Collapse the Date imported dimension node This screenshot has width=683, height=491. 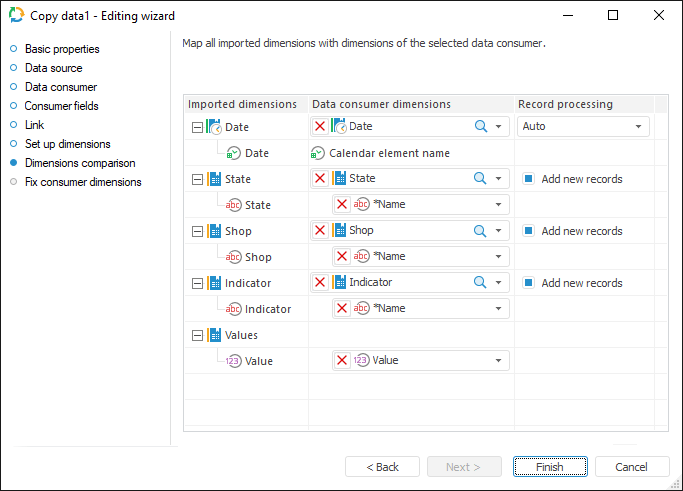point(196,127)
